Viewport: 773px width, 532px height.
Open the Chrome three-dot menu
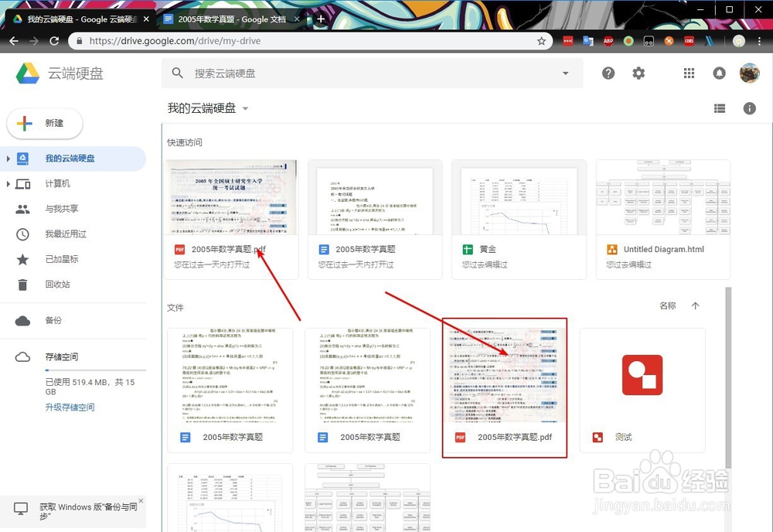coord(759,41)
